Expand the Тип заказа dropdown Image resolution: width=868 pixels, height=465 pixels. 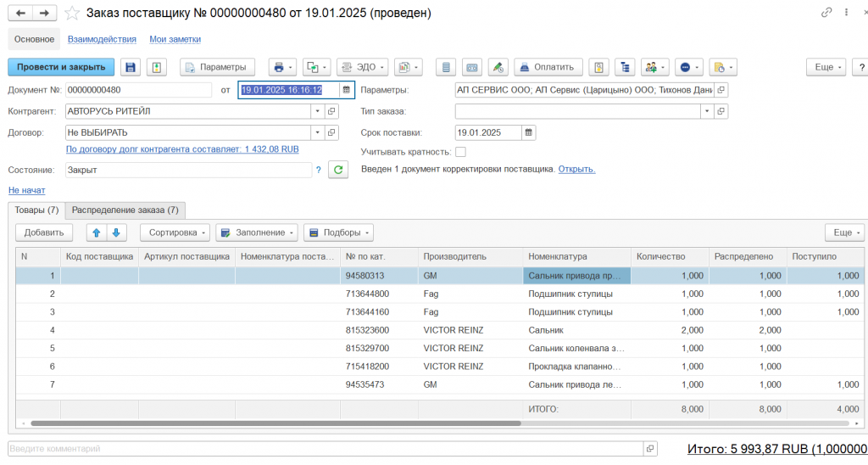coord(706,111)
